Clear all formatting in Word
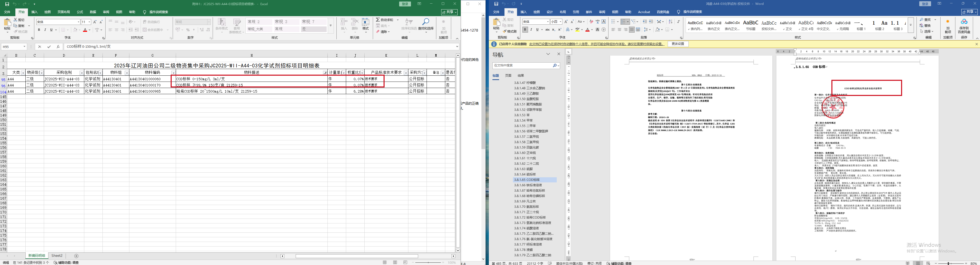Image resolution: width=980 pixels, height=265 pixels. (x=591, y=22)
